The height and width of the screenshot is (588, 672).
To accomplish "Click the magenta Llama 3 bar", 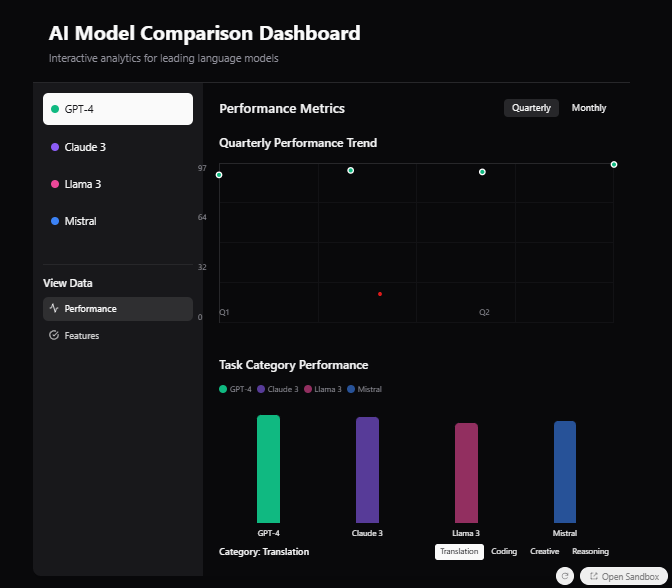I will coord(466,473).
